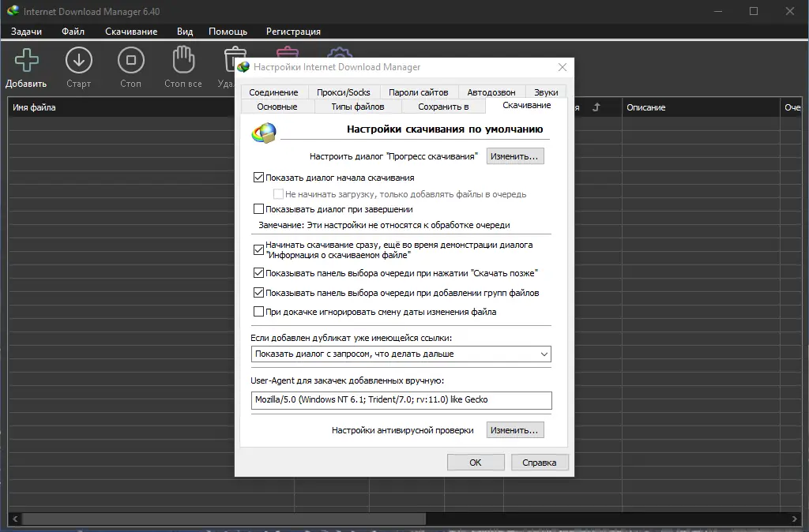
Task: Toggle Показать диалог начала скачивания checkbox
Action: (258, 178)
